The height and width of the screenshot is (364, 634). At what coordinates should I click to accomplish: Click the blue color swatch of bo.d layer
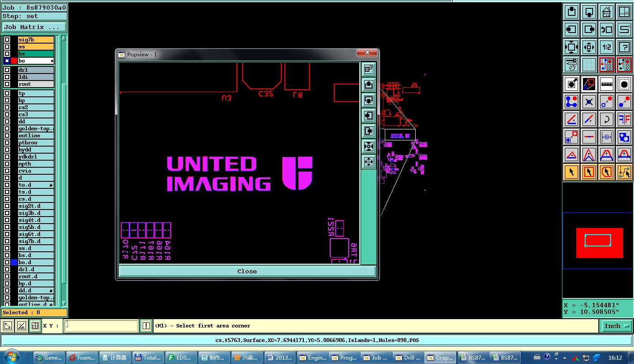14,262
